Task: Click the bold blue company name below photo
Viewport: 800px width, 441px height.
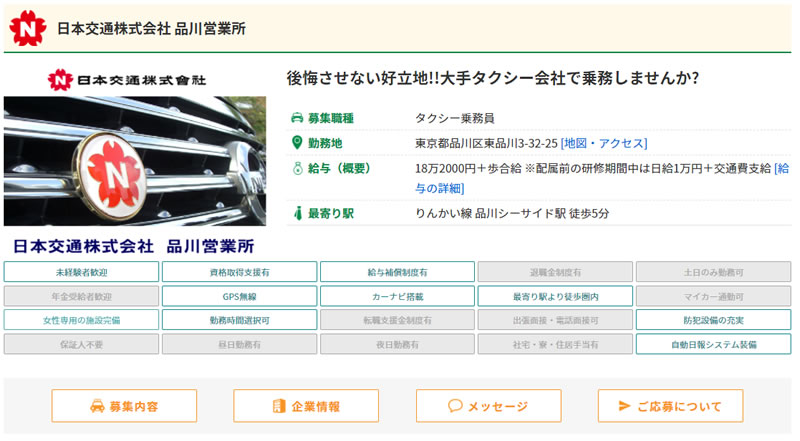Action: pos(134,247)
